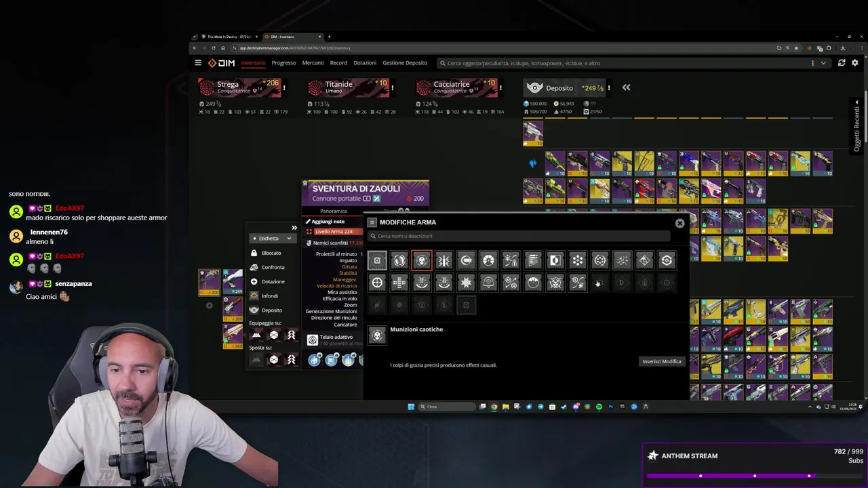Open Cacciatrice character three-dot menu
This screenshot has height=488, width=868.
click(500, 87)
